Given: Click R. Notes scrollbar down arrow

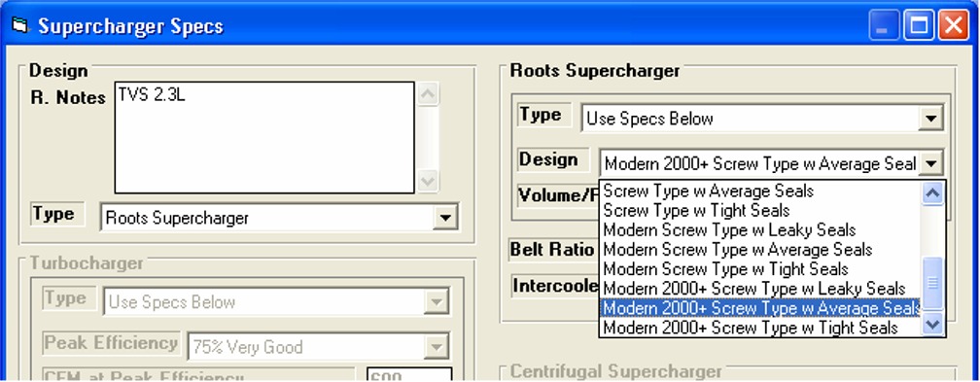Looking at the screenshot, I should (x=428, y=182).
